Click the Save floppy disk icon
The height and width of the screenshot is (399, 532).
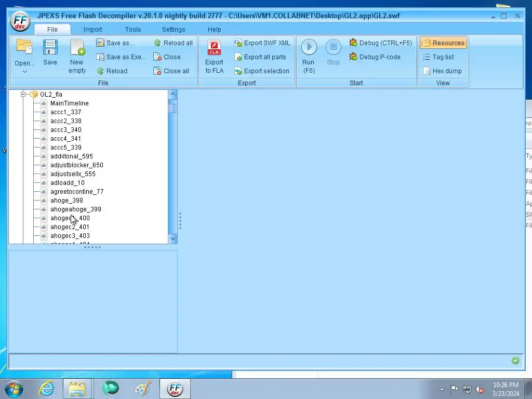[50, 47]
